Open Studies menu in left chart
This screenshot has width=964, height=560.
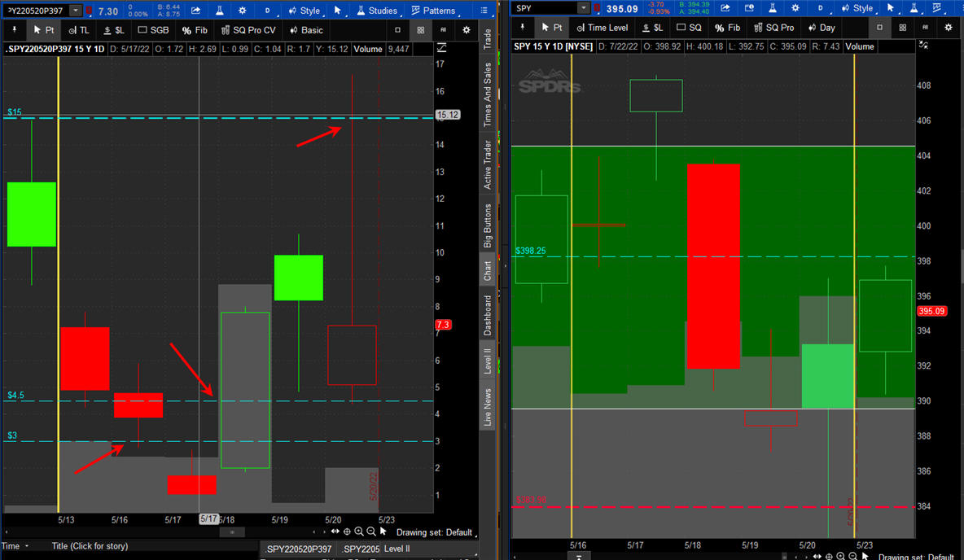coord(377,11)
